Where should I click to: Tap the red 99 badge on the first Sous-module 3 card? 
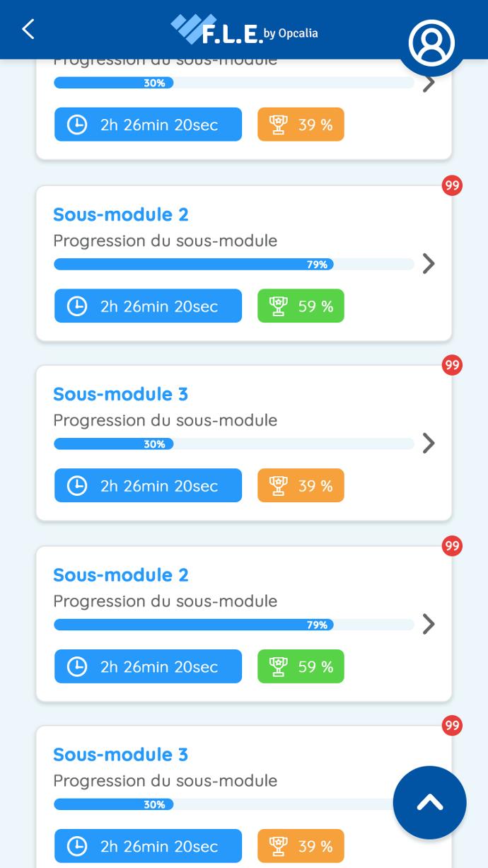tap(452, 365)
